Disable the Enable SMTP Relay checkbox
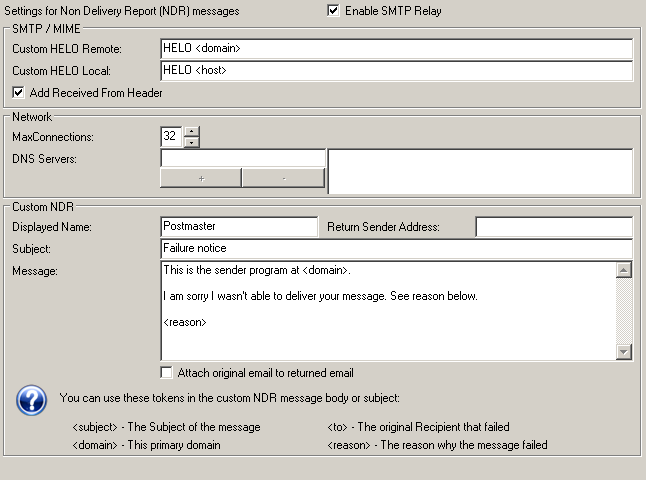 [333, 11]
